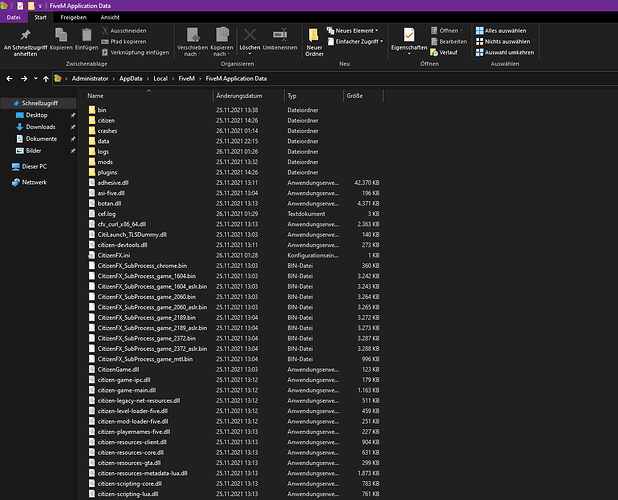Click AppData in the address breadcrumb
This screenshot has height=500, width=618.
click(130, 79)
